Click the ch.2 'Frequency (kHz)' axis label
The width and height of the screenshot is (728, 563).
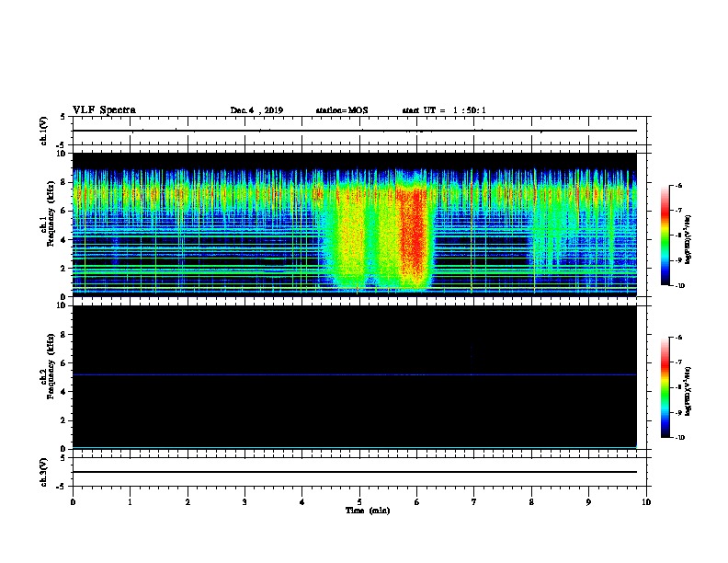51,366
